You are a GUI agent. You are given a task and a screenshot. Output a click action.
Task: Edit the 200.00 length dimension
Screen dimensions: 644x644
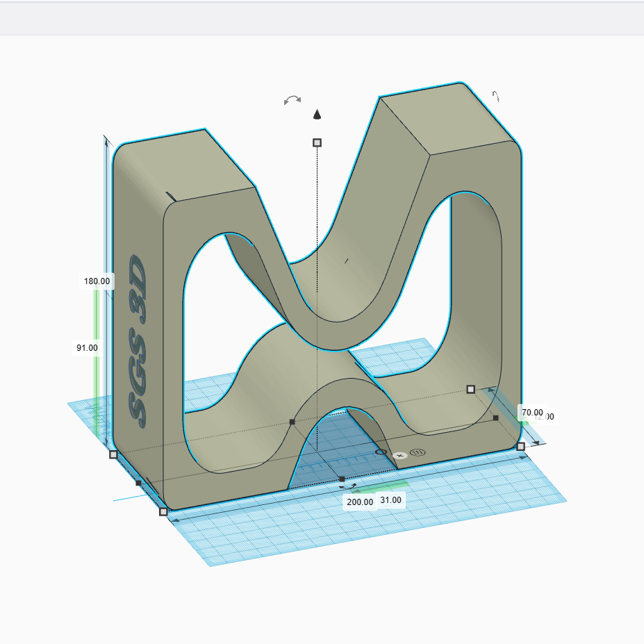click(x=360, y=502)
